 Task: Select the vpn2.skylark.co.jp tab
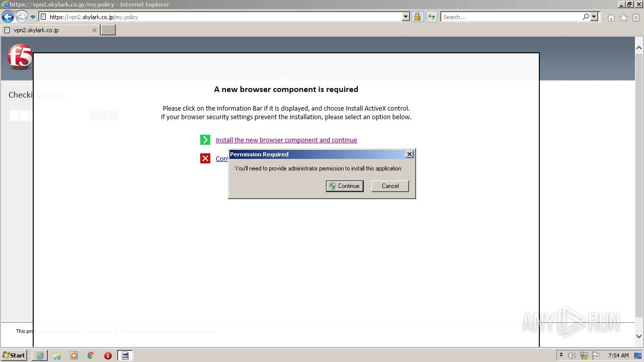pos(50,30)
